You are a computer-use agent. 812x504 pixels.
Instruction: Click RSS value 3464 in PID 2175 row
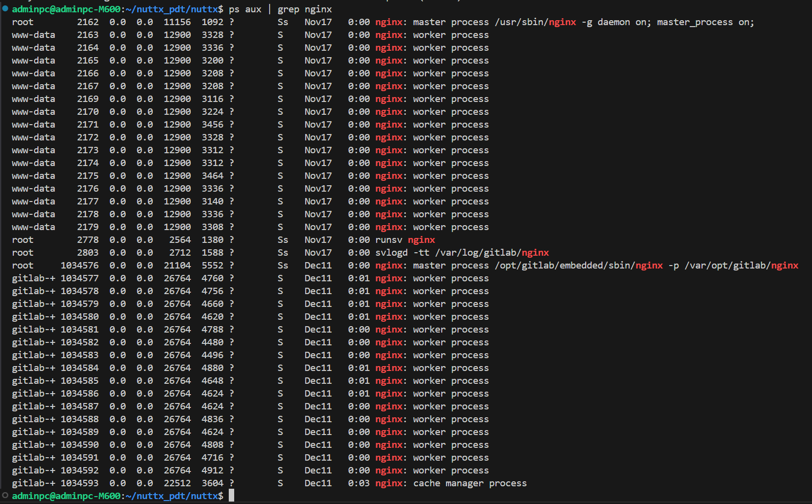[x=212, y=176]
